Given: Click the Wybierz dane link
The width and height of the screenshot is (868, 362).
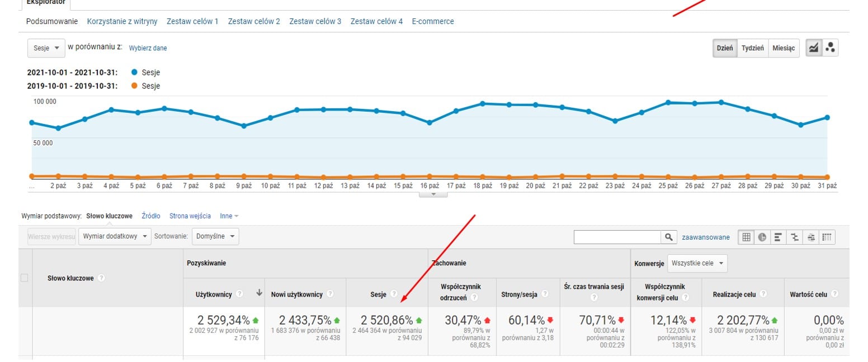Looking at the screenshot, I should [x=148, y=48].
